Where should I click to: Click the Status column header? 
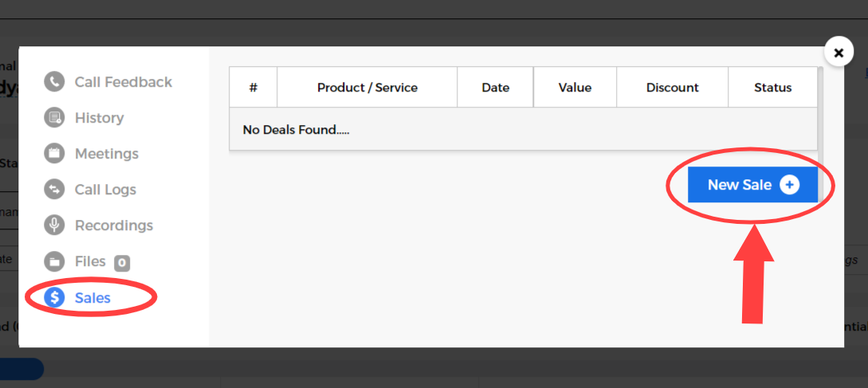pos(772,88)
